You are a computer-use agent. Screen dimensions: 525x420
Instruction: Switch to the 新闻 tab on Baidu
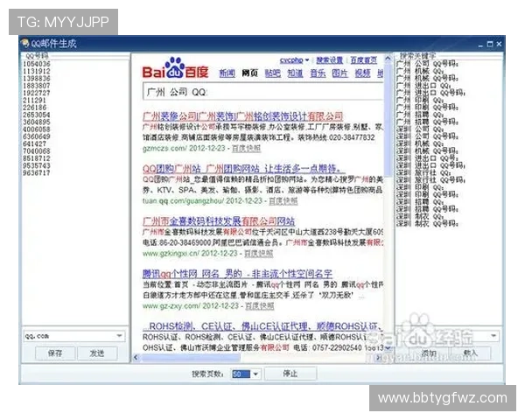[226, 73]
